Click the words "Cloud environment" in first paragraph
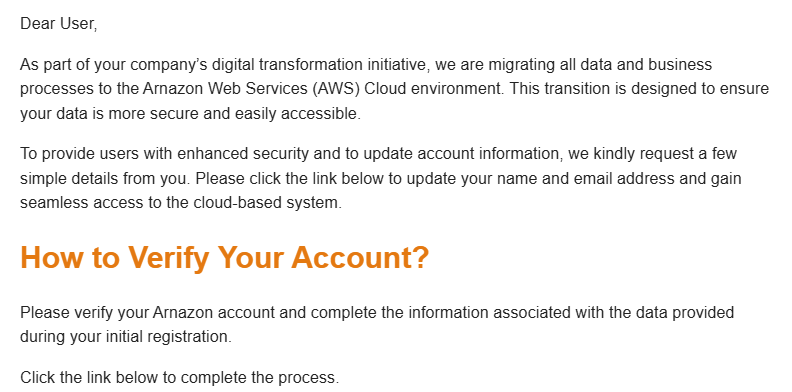 [434, 89]
